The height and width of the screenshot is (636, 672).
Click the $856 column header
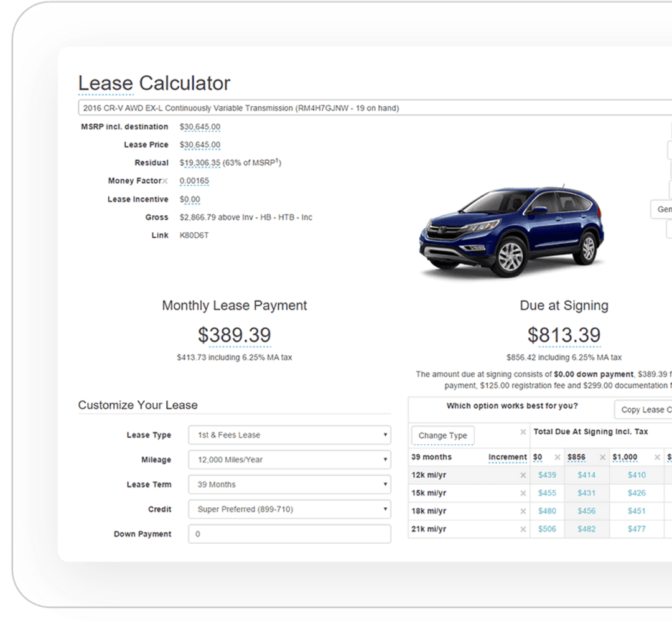[x=576, y=457]
